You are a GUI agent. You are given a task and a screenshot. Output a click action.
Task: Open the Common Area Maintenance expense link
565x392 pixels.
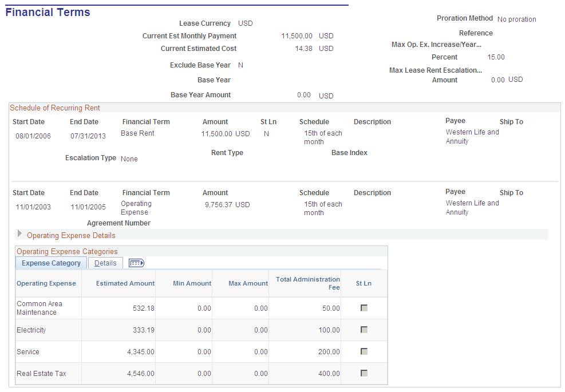(x=39, y=307)
